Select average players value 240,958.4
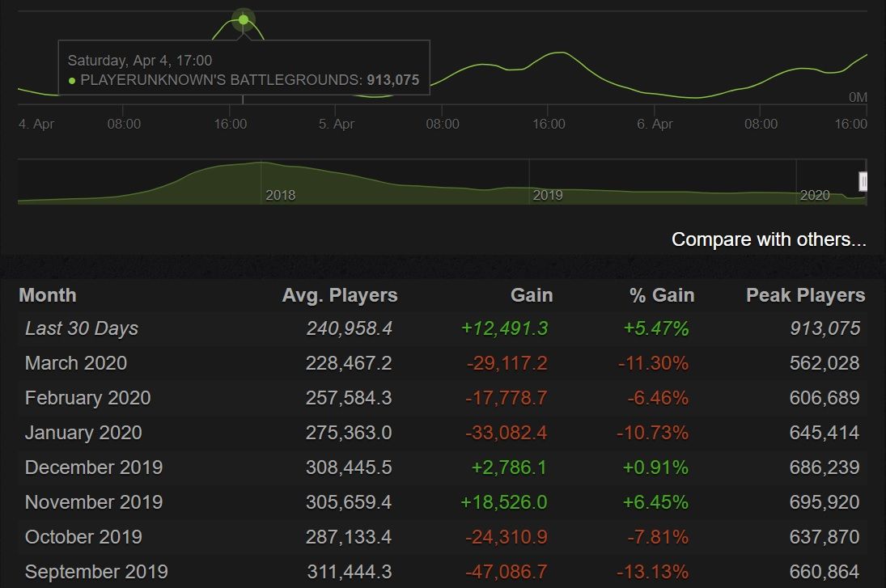886x588 pixels. coord(350,328)
